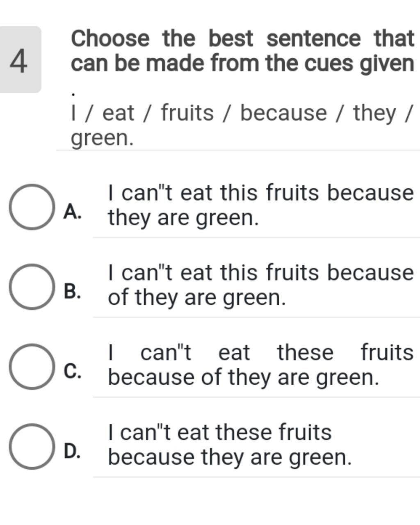Choose the radio button for option C

click(x=32, y=367)
